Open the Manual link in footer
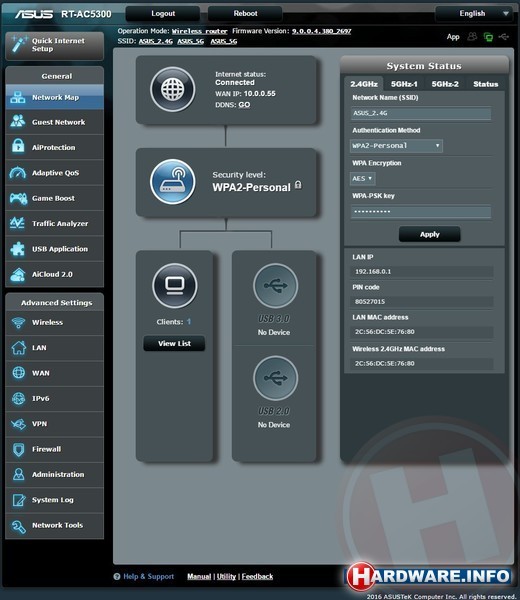Image resolution: width=520 pixels, height=600 pixels. point(199,576)
